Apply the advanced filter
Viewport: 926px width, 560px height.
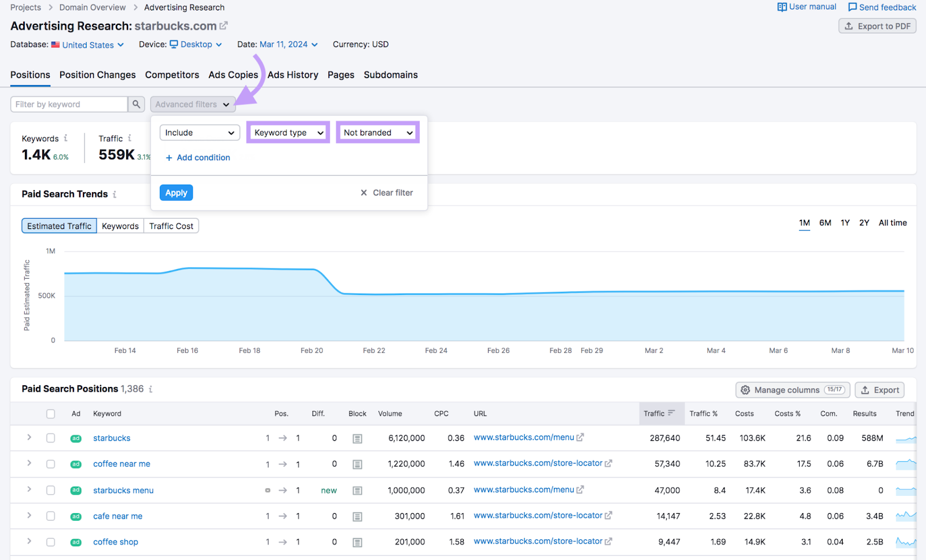pos(176,192)
